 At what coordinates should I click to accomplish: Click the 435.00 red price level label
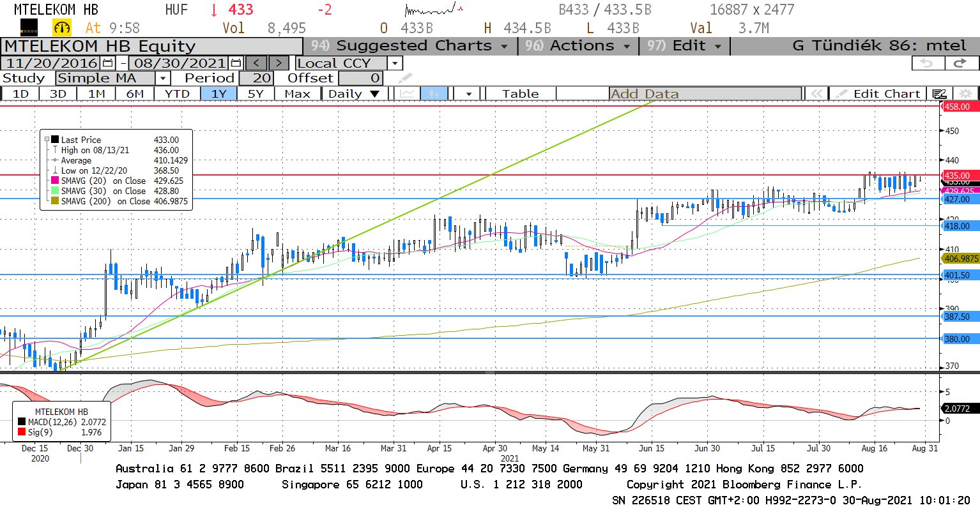[x=961, y=176]
